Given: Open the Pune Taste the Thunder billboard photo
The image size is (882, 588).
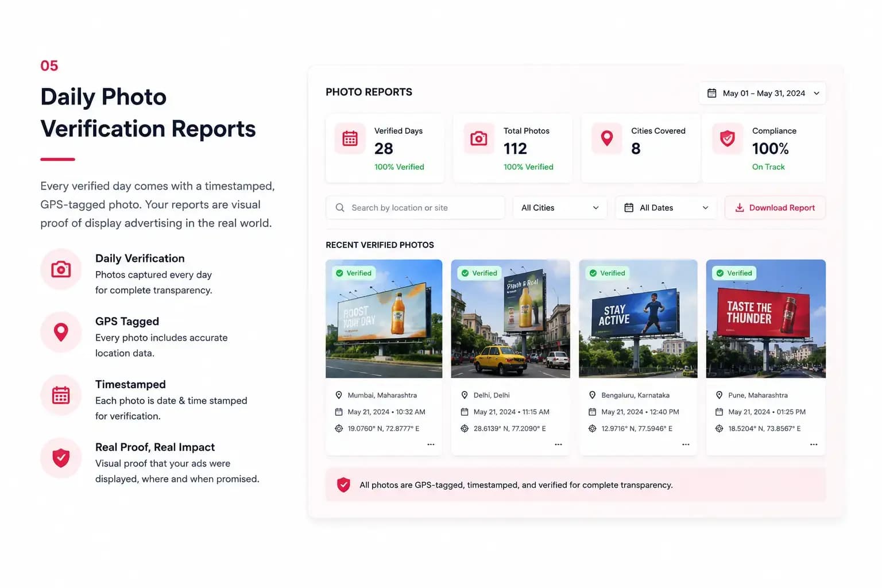Looking at the screenshot, I should [766, 319].
